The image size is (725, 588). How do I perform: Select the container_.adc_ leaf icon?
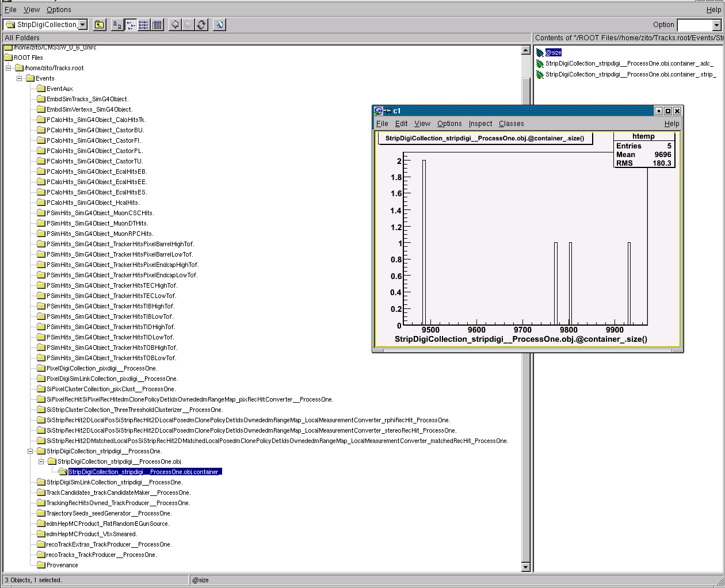pyautogui.click(x=540, y=64)
